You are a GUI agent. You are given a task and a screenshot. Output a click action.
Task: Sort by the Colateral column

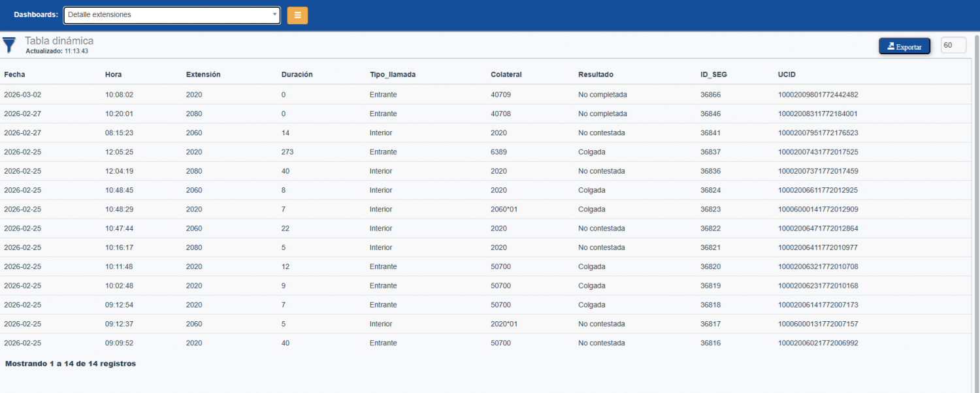506,74
